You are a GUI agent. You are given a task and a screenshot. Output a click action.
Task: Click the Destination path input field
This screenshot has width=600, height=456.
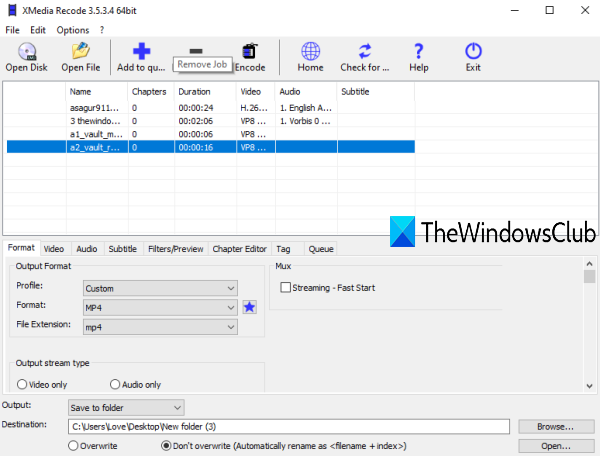pos(289,427)
